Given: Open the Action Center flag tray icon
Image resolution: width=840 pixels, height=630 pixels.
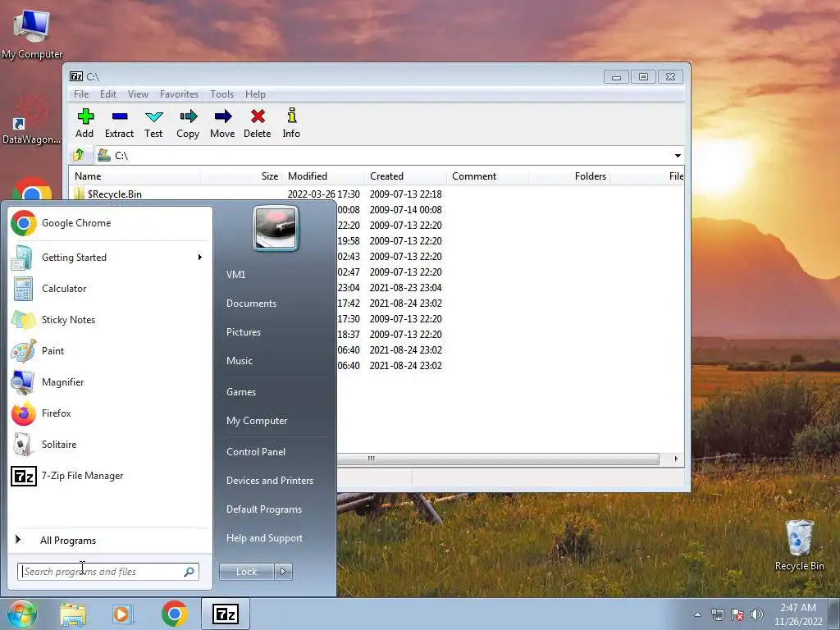Looking at the screenshot, I should click(737, 614).
